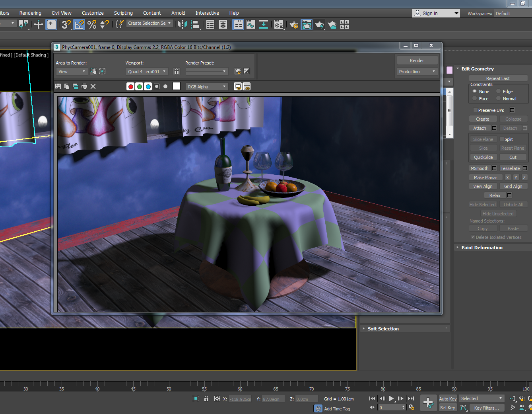Click the Curve Editor icon on the toolbar
This screenshot has width=532, height=414.
250,25
